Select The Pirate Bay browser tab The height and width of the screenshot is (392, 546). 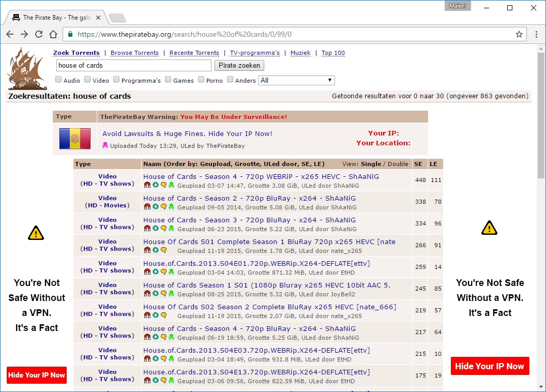pos(56,18)
